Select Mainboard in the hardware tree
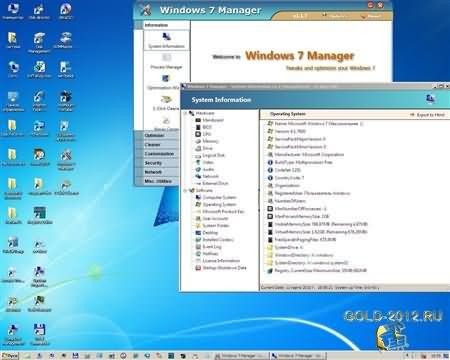The height and width of the screenshot is (360, 450). click(x=210, y=120)
